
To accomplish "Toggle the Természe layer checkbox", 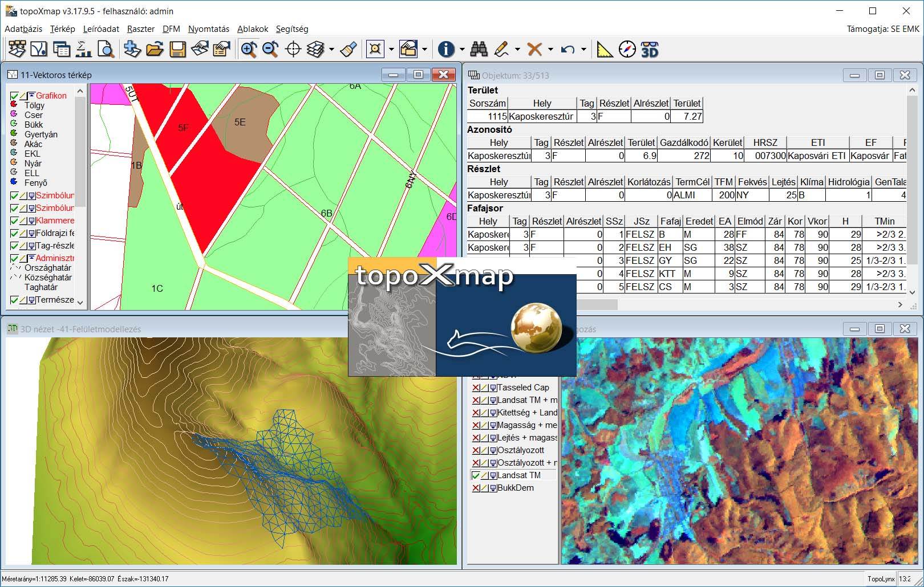I will point(14,300).
